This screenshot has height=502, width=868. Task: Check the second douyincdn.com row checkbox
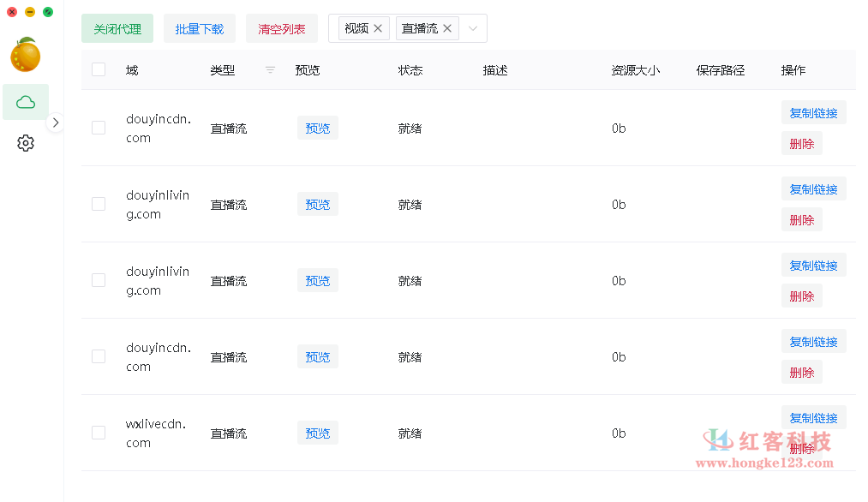(99, 356)
